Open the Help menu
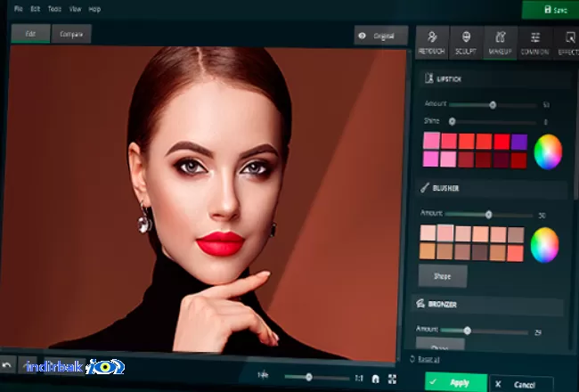The height and width of the screenshot is (392, 579). (94, 10)
